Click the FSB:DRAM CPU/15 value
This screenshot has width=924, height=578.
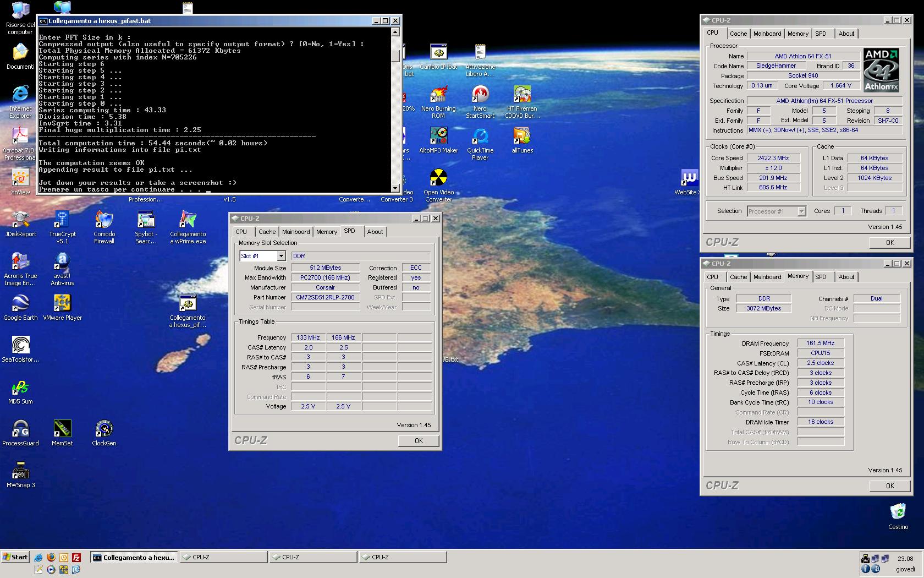pos(821,353)
